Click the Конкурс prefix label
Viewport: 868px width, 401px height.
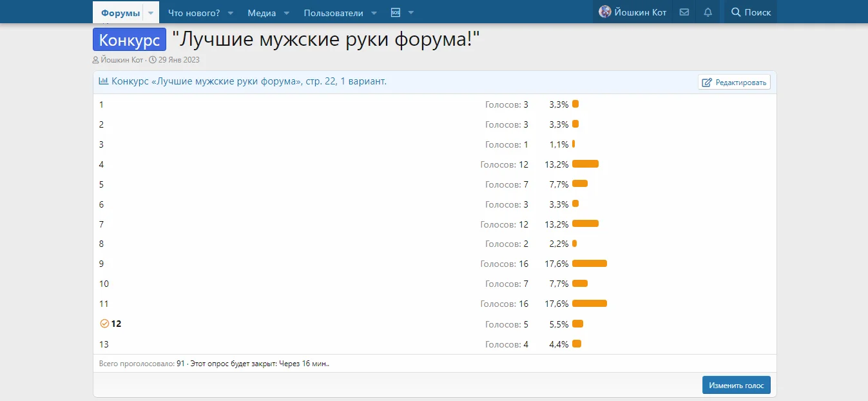click(129, 39)
